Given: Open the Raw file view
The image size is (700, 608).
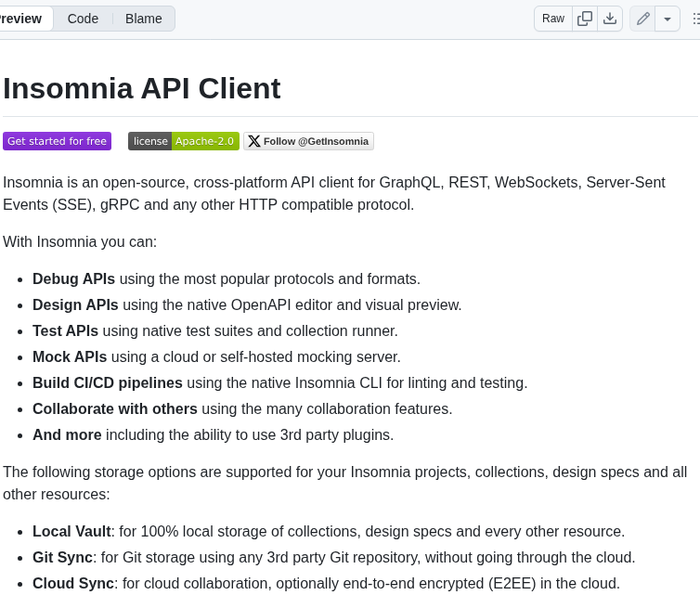Looking at the screenshot, I should click(x=553, y=19).
